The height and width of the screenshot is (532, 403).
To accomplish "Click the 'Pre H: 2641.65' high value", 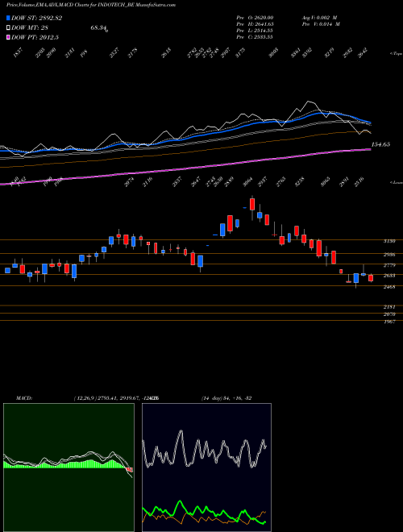I will click(255, 24).
